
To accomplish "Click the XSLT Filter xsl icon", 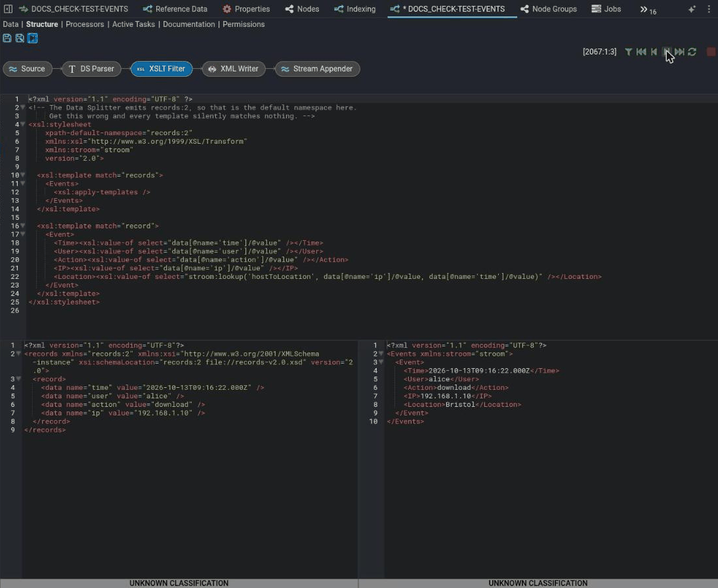I will (x=140, y=69).
